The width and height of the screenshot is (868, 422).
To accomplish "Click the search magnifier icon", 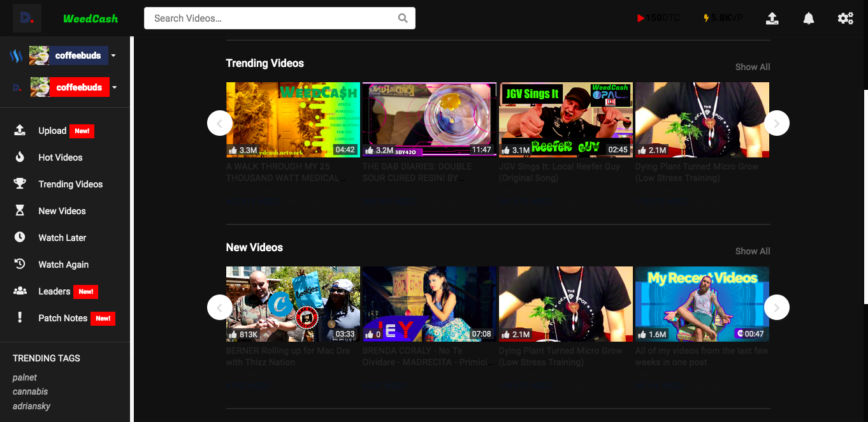I will (403, 18).
